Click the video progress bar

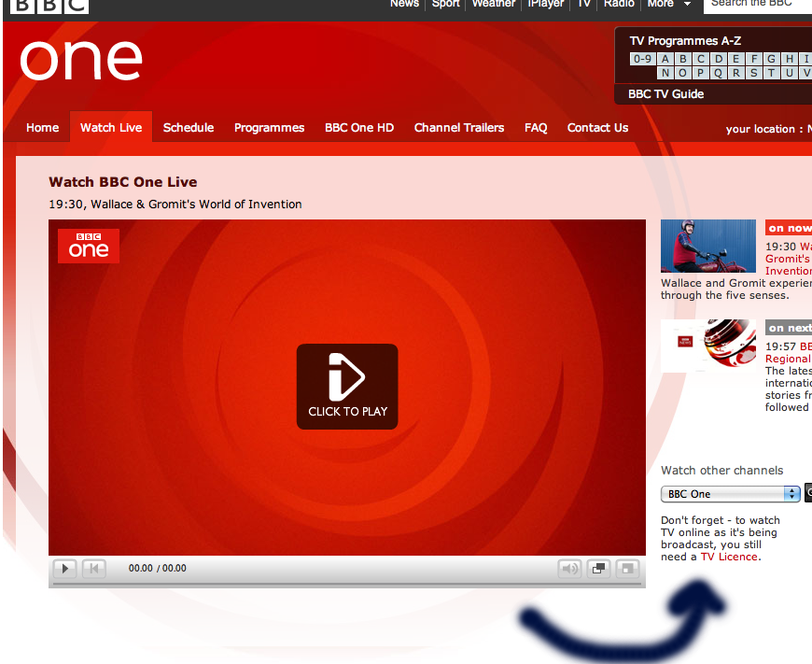coord(346,584)
